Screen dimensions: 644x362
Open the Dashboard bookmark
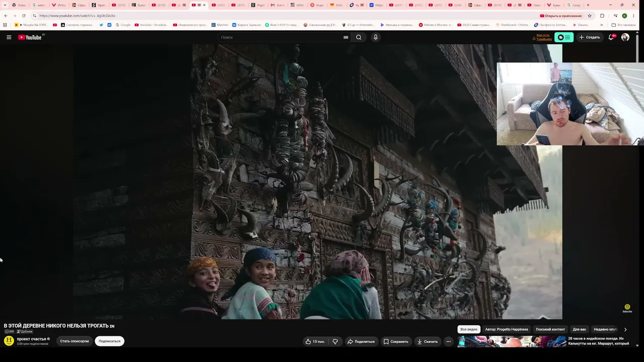click(x=512, y=25)
